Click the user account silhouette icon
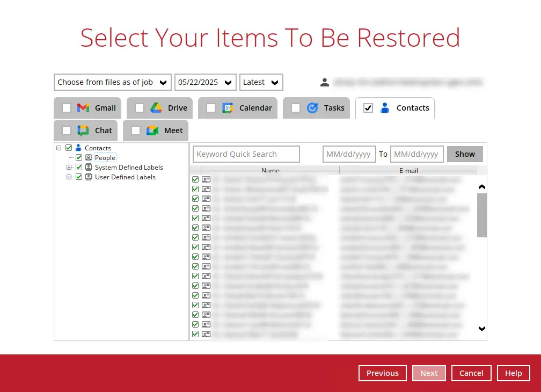The height and width of the screenshot is (392, 541). pos(325,82)
